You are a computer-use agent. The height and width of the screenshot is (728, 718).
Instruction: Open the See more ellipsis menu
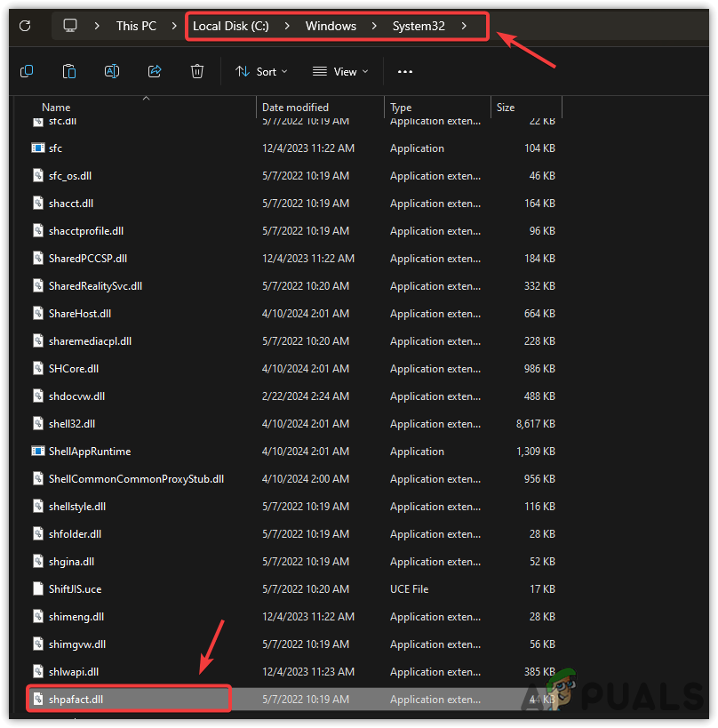pos(405,71)
